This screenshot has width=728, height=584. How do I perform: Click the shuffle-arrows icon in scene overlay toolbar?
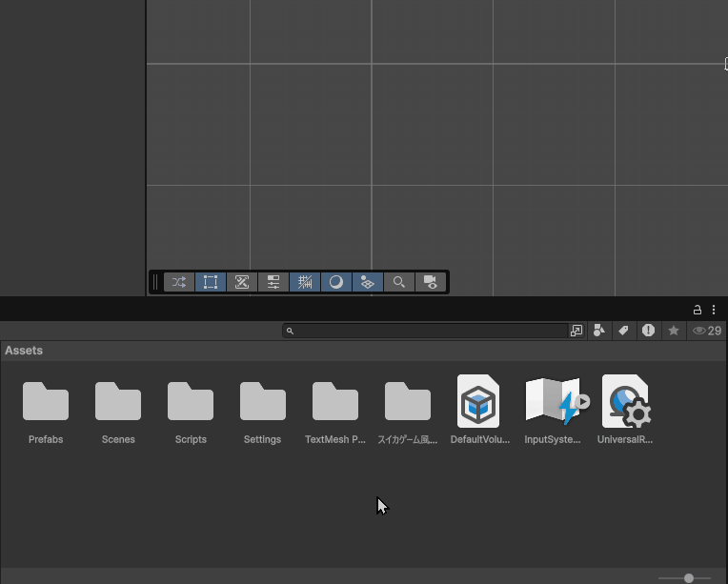click(179, 282)
